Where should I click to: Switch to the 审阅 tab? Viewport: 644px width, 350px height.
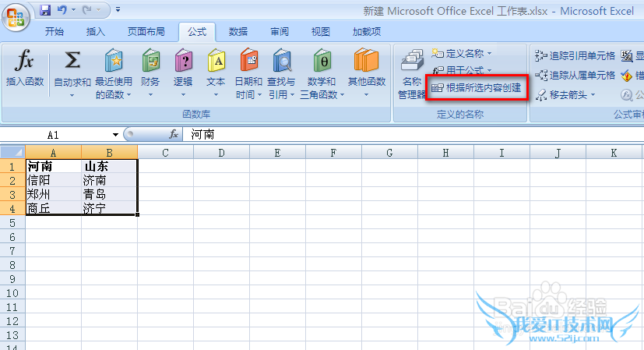pyautogui.click(x=280, y=32)
